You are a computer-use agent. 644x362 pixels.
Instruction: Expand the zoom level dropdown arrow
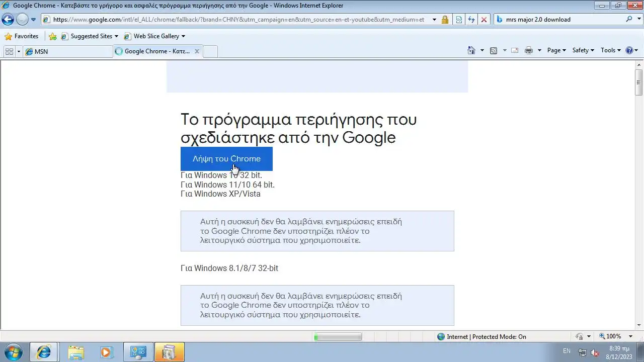631,336
